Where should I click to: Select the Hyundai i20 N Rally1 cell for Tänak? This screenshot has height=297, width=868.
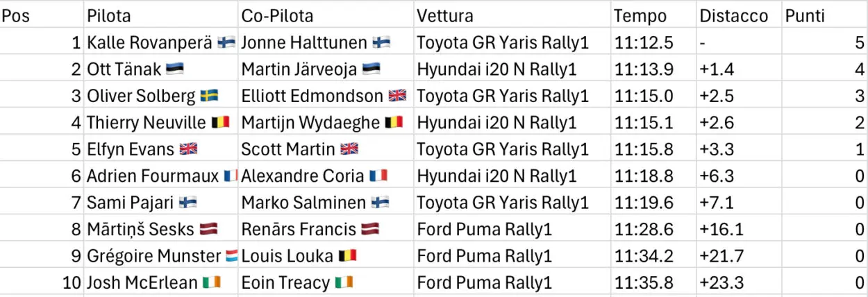tap(512, 69)
